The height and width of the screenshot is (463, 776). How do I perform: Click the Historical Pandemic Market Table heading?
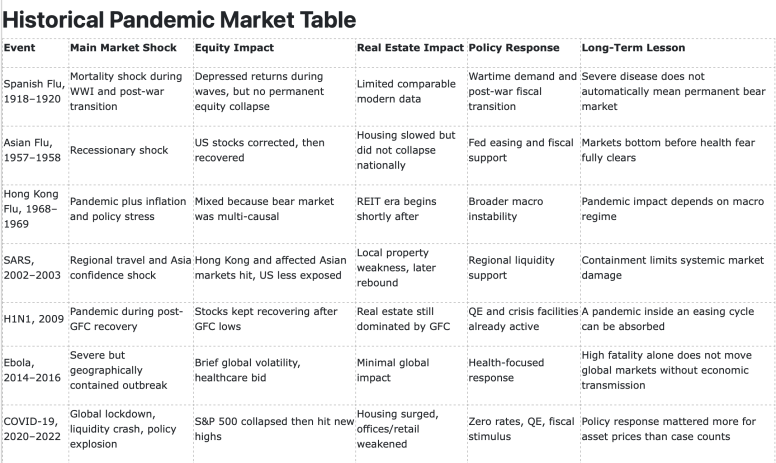coord(179,20)
